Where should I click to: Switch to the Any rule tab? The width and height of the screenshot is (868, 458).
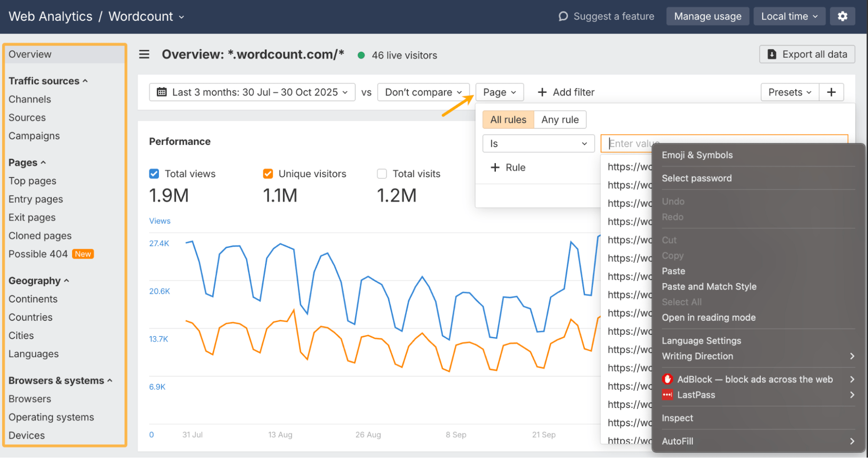[x=560, y=120]
